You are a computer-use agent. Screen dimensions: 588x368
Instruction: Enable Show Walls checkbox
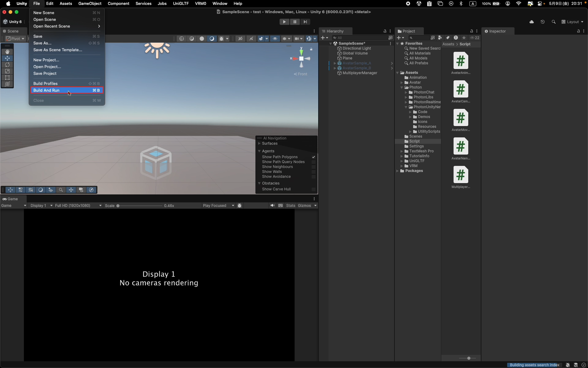[314, 172]
